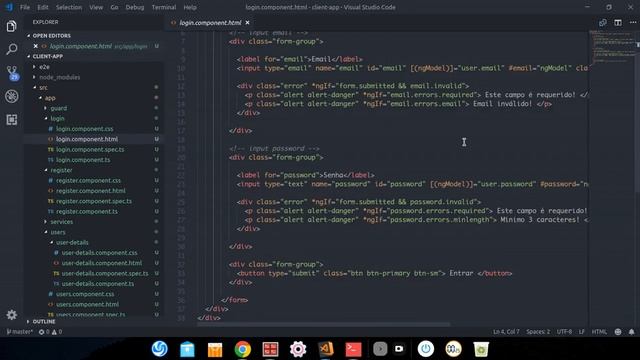
Task: Click the feedback smiley in status bar
Action: tap(618, 332)
